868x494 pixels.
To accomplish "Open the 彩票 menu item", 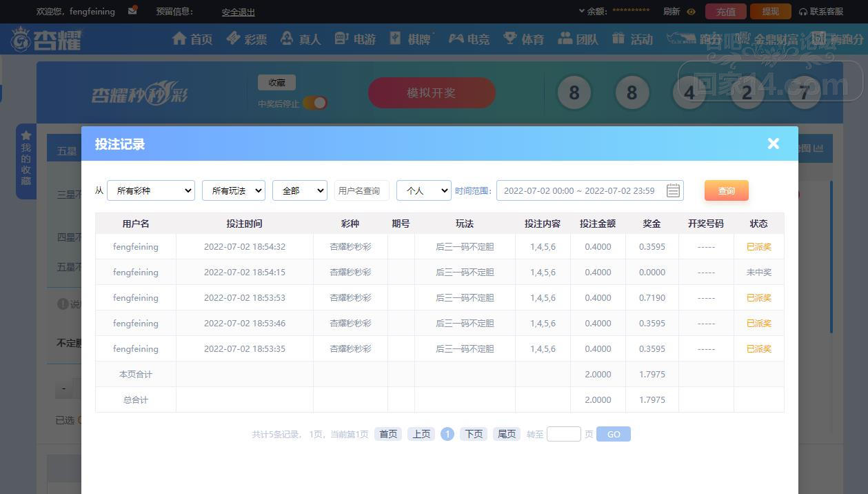I will [246, 39].
